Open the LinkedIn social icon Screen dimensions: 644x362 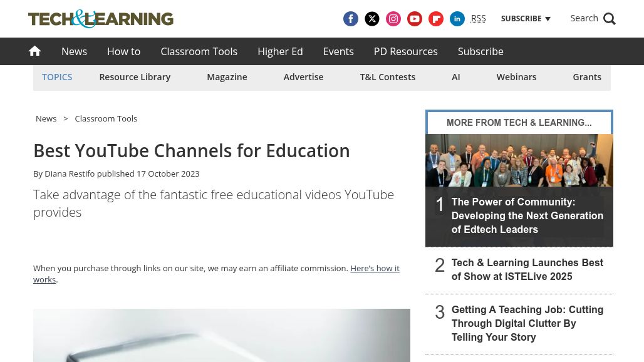coord(457,19)
